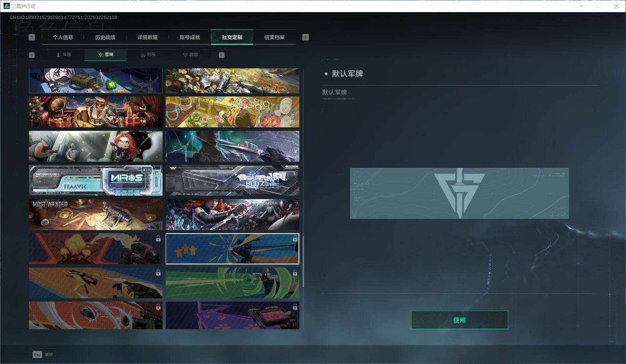626x364 pixels.
Task: Switch to the 头像 sub-tab
Action: (x=63, y=55)
